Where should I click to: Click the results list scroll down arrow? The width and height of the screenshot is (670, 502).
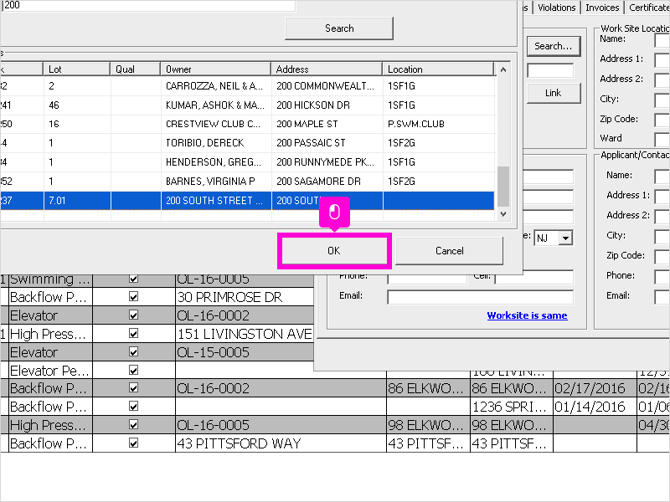(503, 214)
